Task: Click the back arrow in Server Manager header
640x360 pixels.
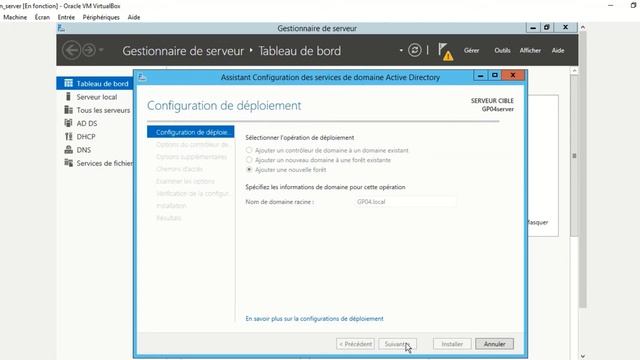Action: click(x=71, y=51)
